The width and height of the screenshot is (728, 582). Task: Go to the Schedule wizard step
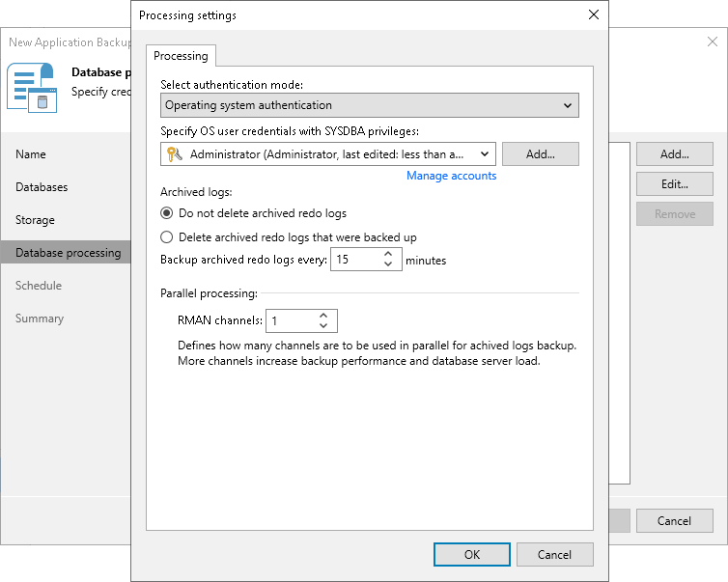point(39,286)
